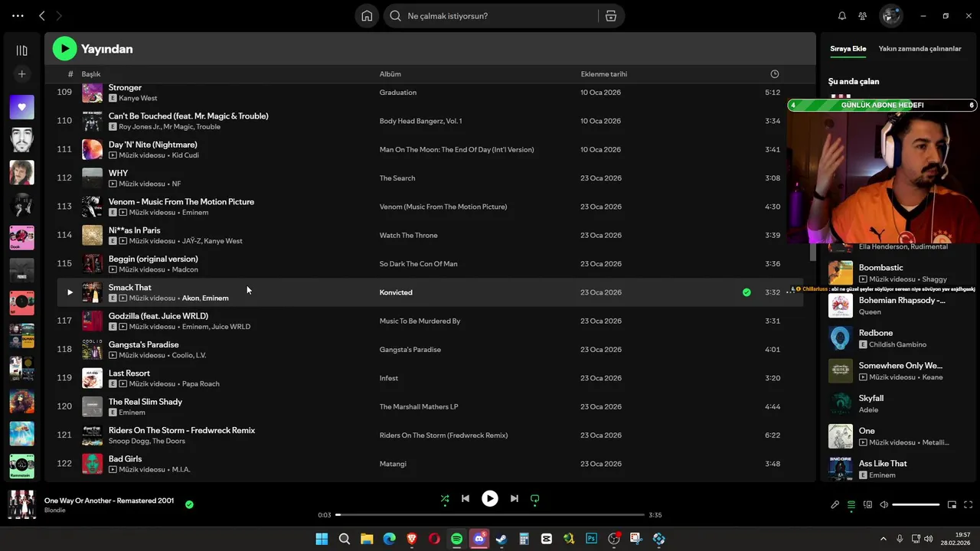Open Connect to a device
The image size is (980, 551).
[867, 505]
